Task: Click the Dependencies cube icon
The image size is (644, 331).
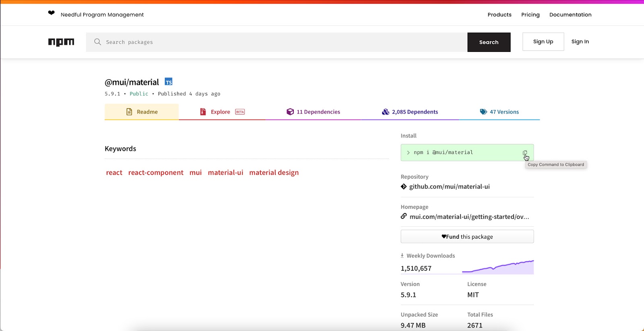Action: (290, 112)
